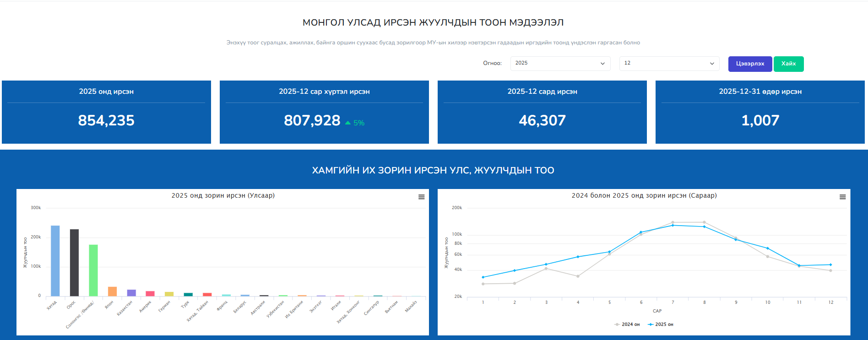Screen dimensions: 868x340
Task: Select the dark Орос bar
Action: (x=74, y=263)
